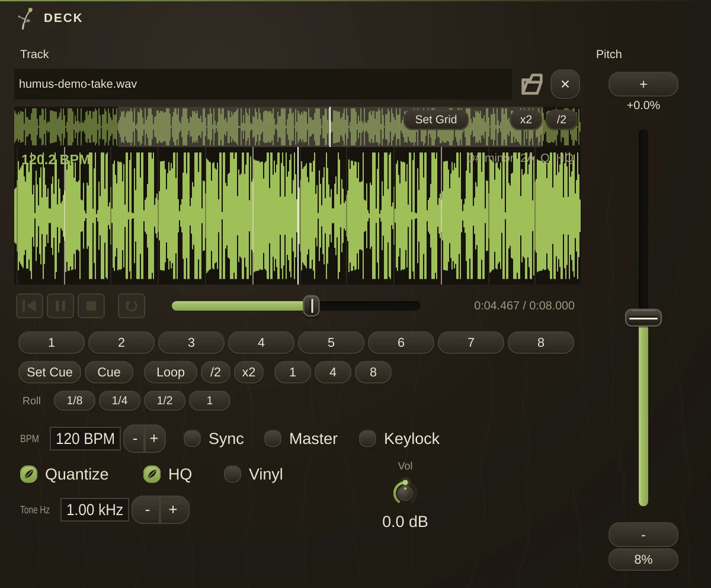Trigger hot cue 5

point(331,343)
